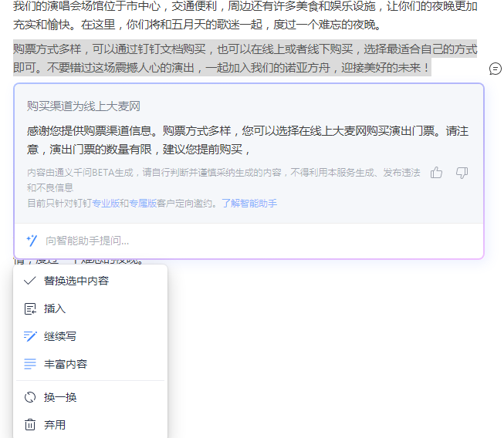This screenshot has height=438, width=504.
Task: Click the 丰富内容 lines icon
Action: (30, 364)
